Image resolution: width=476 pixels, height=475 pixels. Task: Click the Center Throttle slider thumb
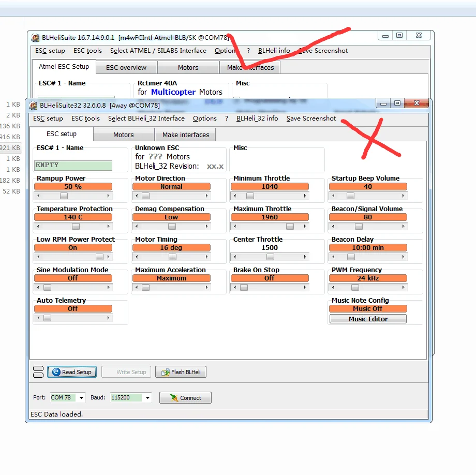click(x=270, y=257)
